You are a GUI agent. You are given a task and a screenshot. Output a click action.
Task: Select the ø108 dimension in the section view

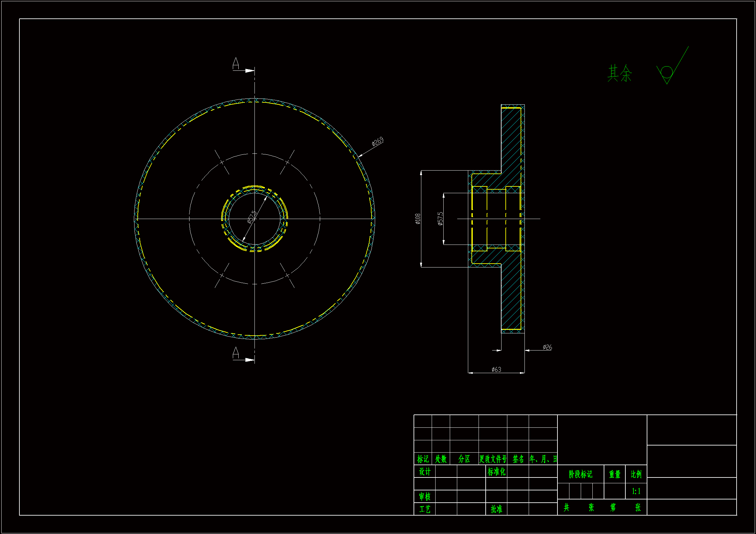coord(418,218)
